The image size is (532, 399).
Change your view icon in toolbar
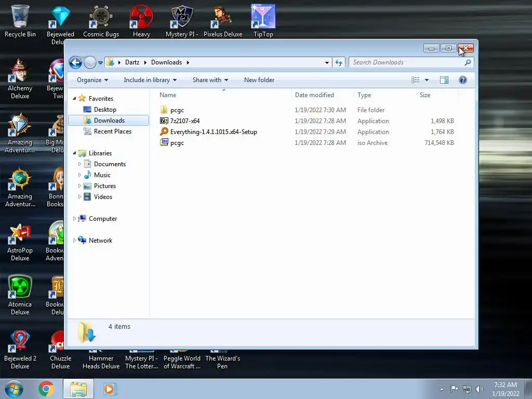[x=416, y=80]
